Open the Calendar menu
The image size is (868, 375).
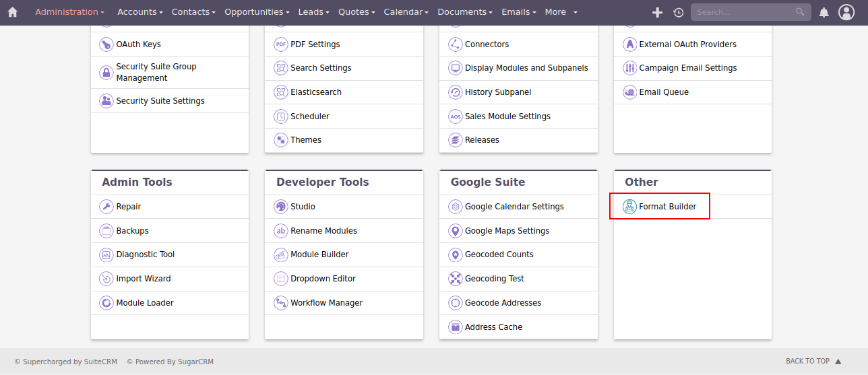pyautogui.click(x=406, y=12)
